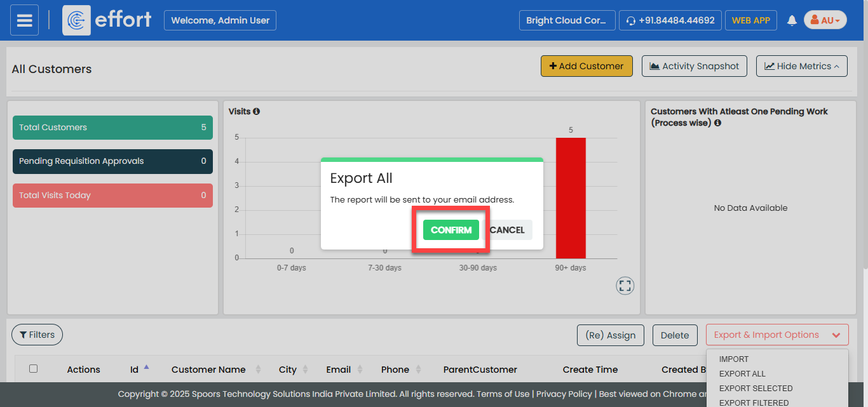Open the notifications bell

click(792, 20)
